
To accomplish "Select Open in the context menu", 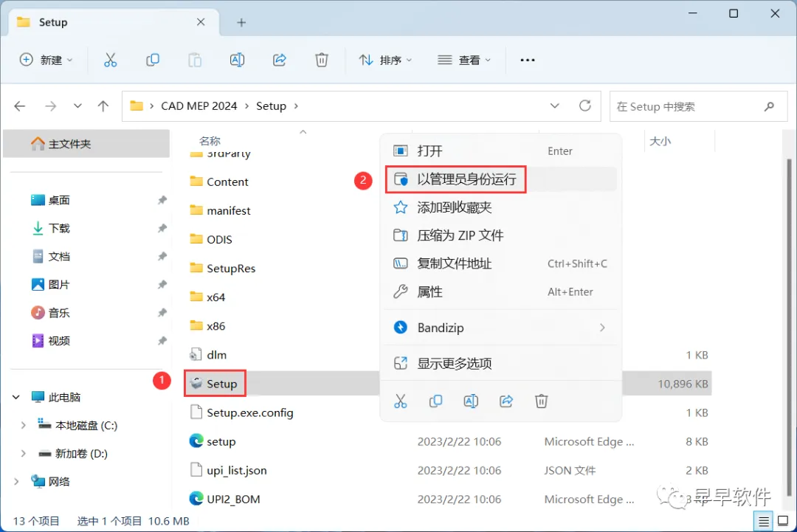I will pyautogui.click(x=500, y=151).
